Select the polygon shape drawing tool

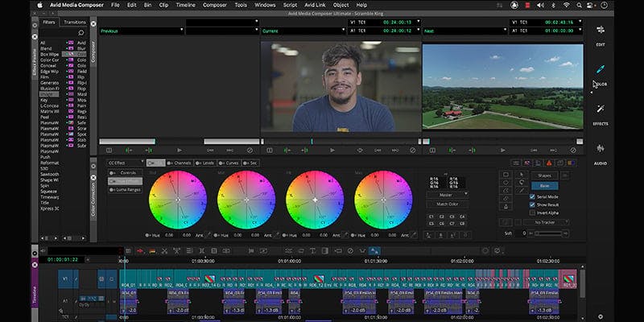pyautogui.click(x=506, y=190)
